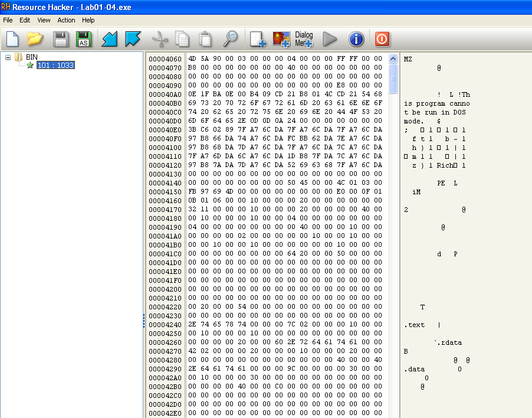The height and width of the screenshot is (418, 532).
Task: Open the Help menu
Action: pyautogui.click(x=88, y=20)
